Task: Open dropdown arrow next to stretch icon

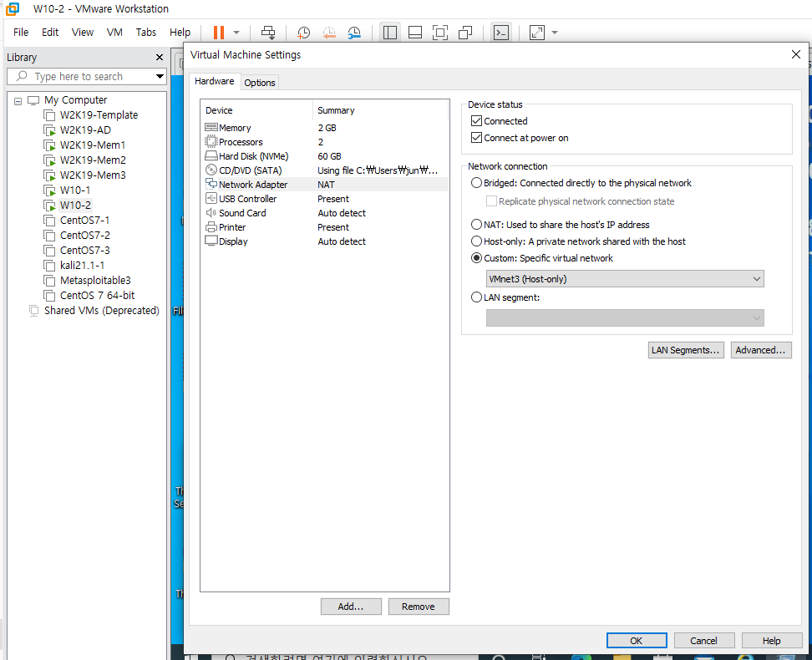Action: pyautogui.click(x=555, y=33)
